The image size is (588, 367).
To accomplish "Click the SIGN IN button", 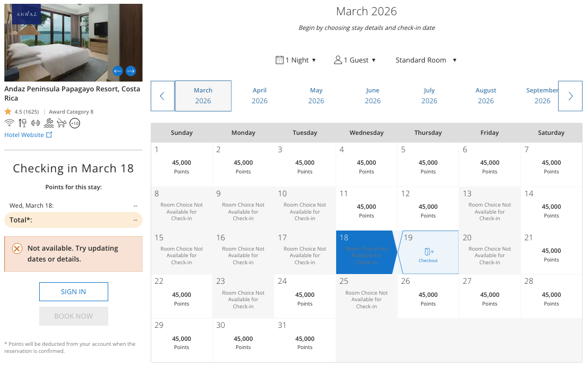I will (73, 291).
